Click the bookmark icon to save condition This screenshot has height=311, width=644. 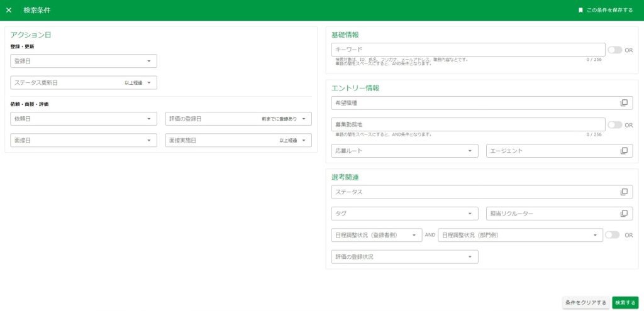pyautogui.click(x=580, y=10)
